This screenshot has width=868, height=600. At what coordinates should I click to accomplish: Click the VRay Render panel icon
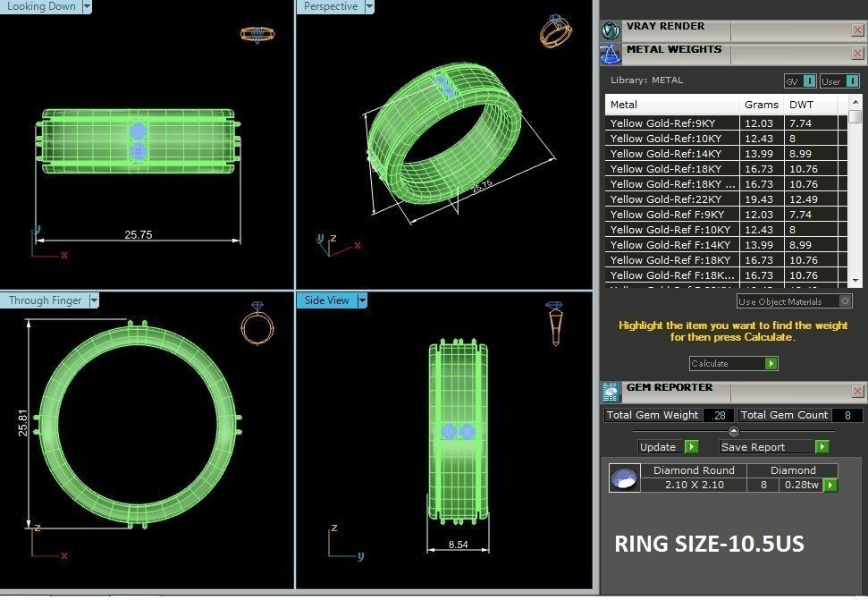(611, 30)
